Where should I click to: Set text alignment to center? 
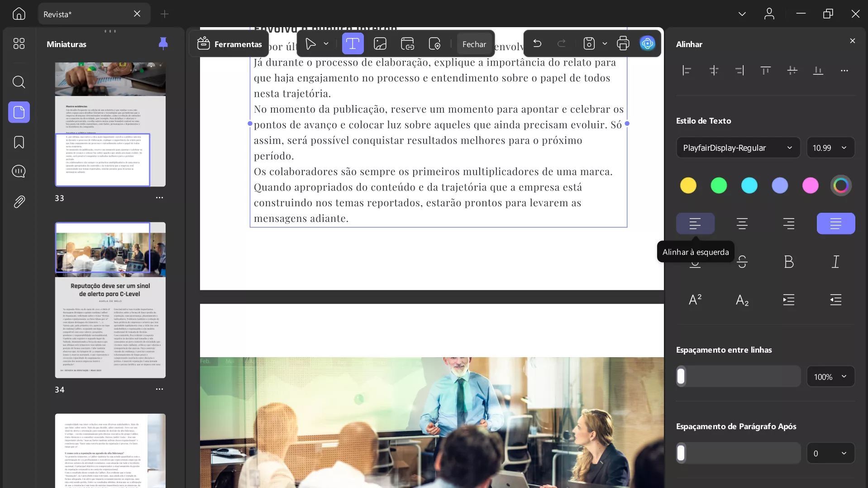[742, 224]
